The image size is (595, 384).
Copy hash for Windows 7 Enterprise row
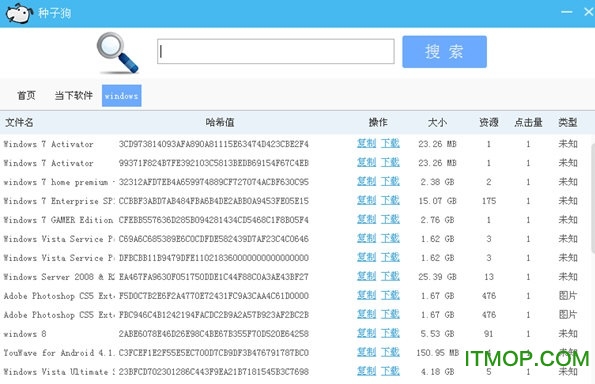366,200
